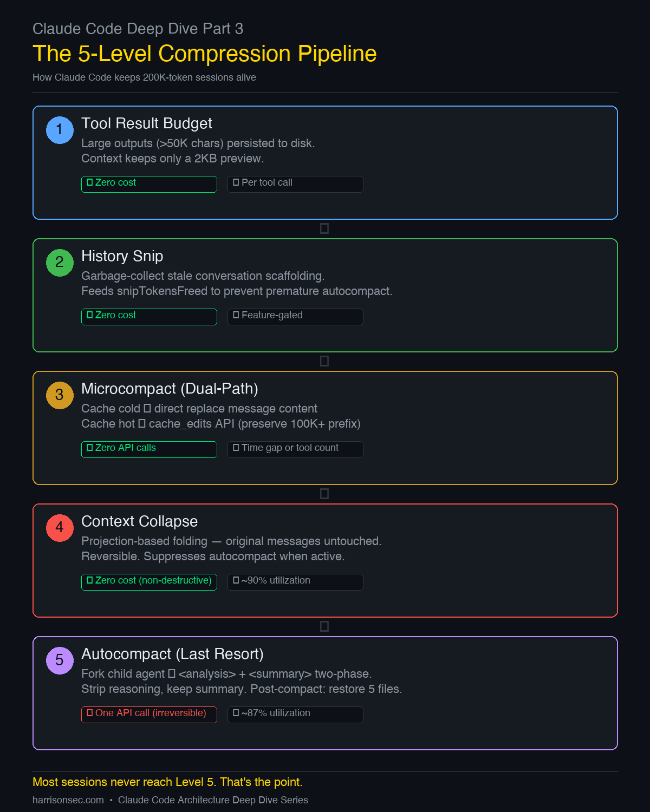Select the '~87% utilization' tag
This screenshot has width=650, height=812.
[295, 714]
